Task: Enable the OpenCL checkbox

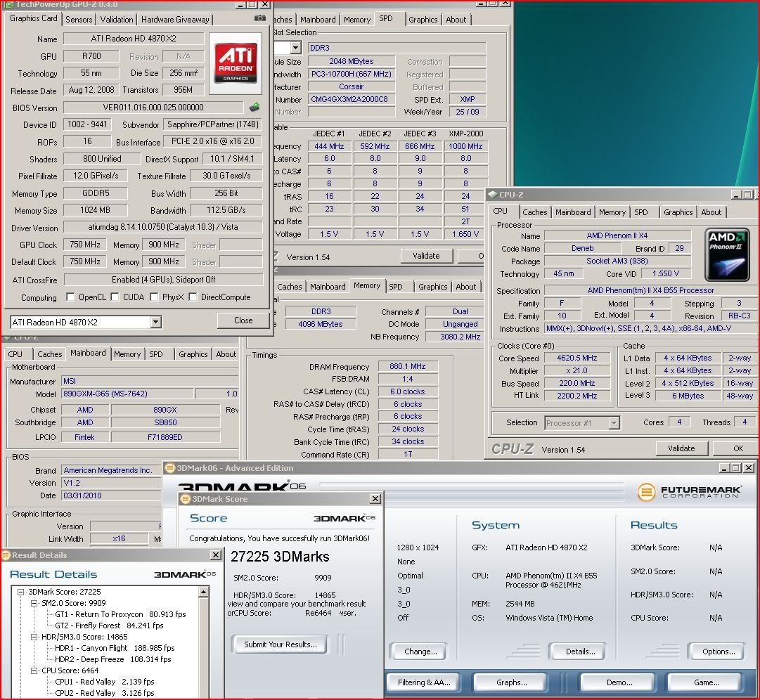Action: [70, 297]
